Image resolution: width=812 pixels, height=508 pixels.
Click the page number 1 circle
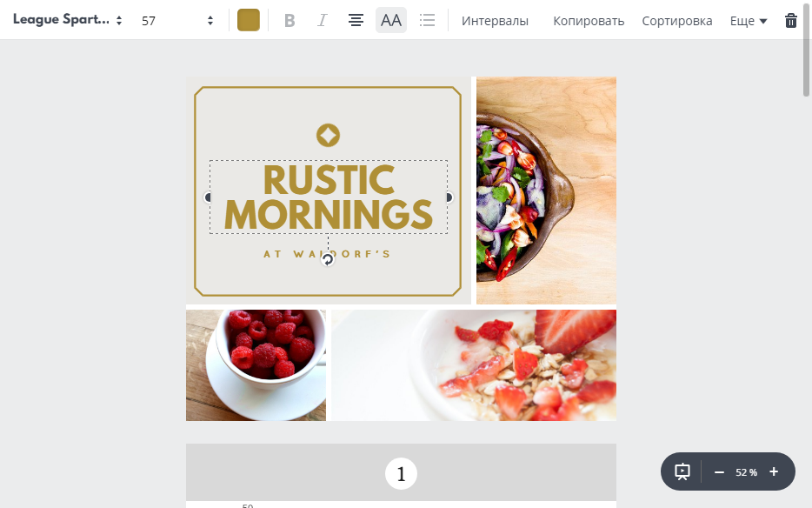point(401,473)
